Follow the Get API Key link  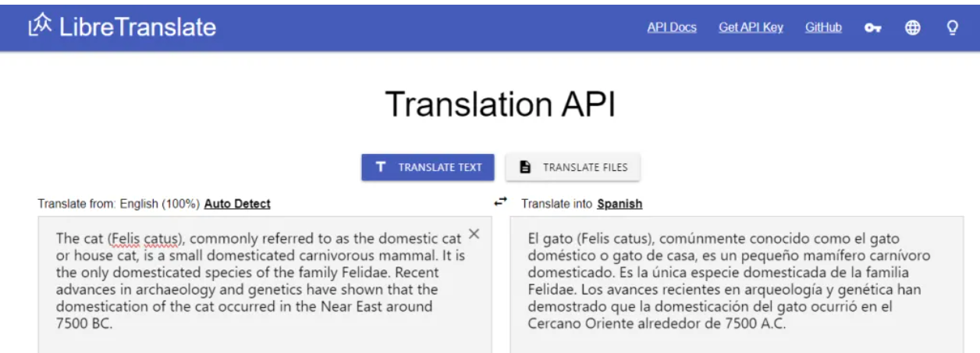pyautogui.click(x=751, y=27)
